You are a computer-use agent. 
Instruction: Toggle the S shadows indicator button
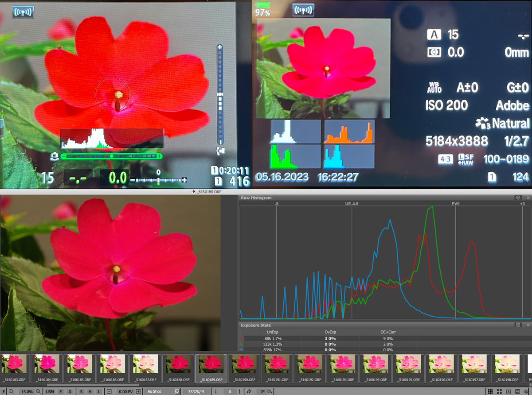tap(81, 391)
